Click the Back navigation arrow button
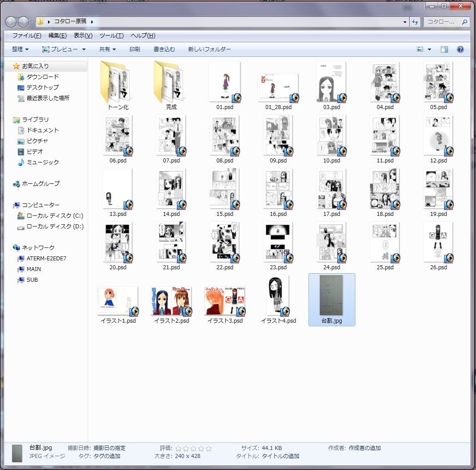 (11, 22)
